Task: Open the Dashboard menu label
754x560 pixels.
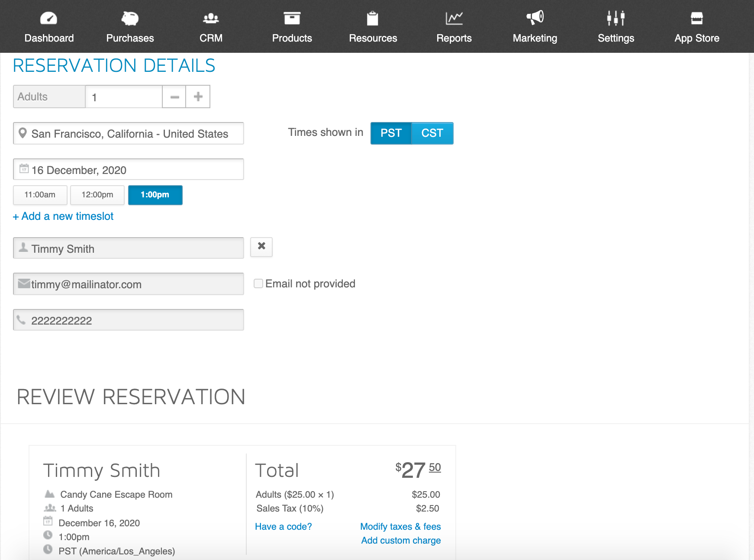Action: (49, 38)
